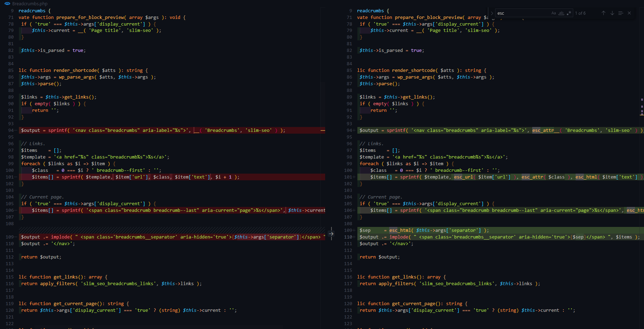Close the find widget
Screen dimensions: 644x329
(x=629, y=13)
